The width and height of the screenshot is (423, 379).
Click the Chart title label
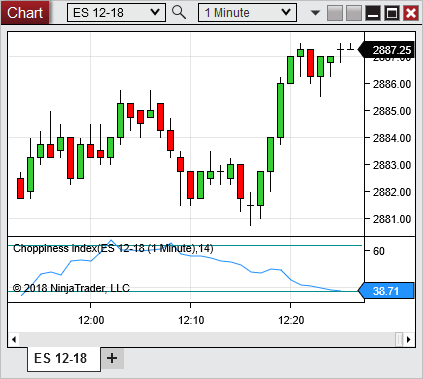(x=25, y=13)
